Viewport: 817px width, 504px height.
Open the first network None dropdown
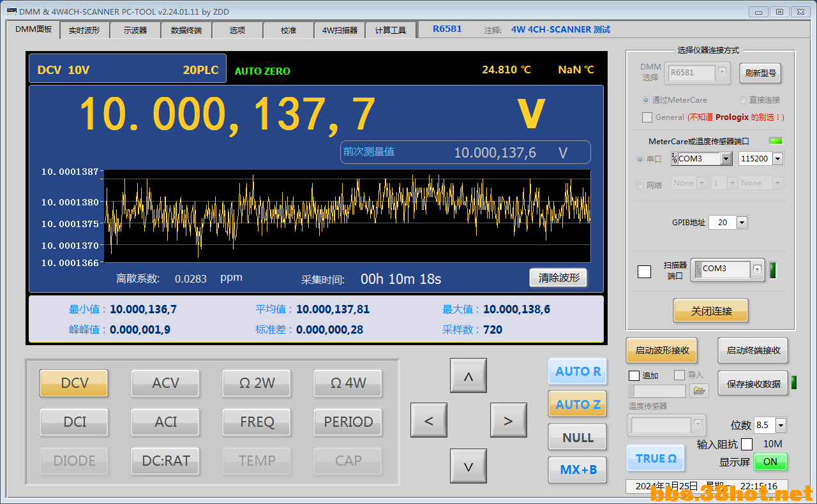tap(701, 183)
